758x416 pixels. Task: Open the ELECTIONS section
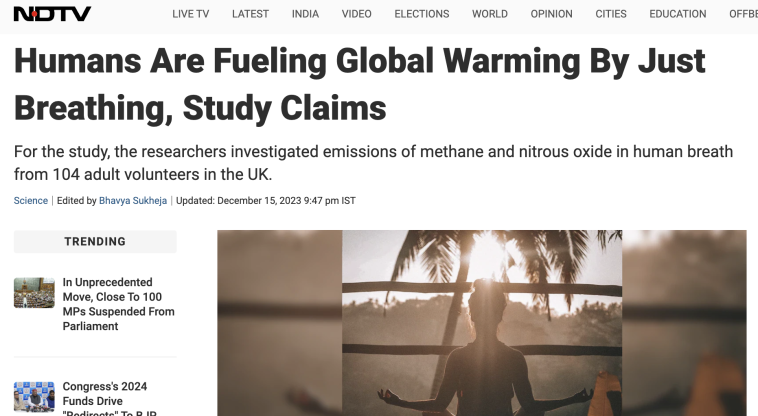coord(421,14)
